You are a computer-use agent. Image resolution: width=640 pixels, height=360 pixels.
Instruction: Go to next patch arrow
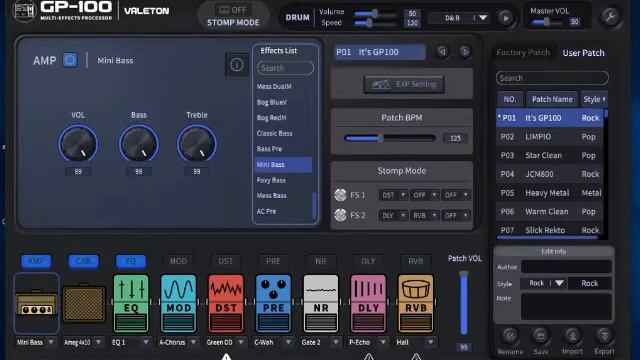(x=465, y=52)
